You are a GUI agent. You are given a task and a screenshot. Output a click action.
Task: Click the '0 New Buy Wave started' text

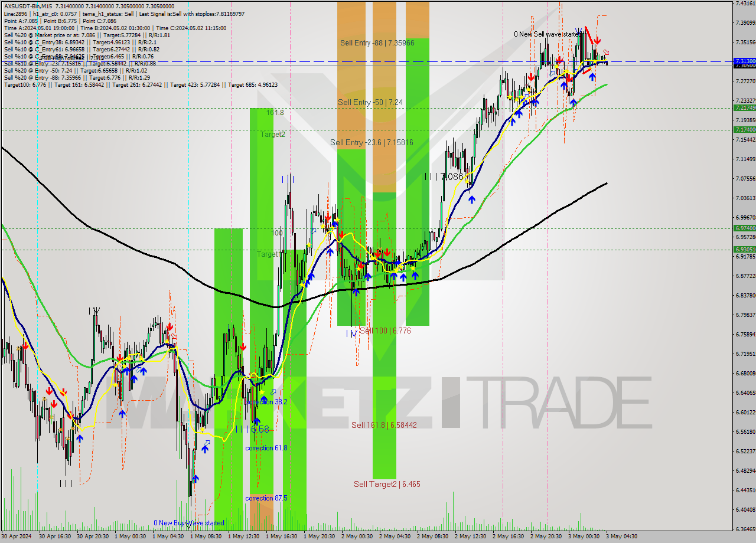coord(189,523)
